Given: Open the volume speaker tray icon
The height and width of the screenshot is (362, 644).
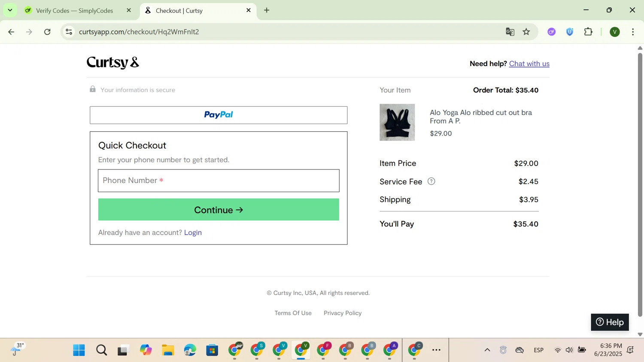Looking at the screenshot, I should tap(569, 350).
